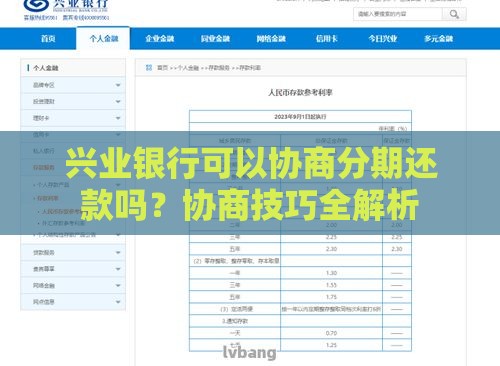
Task: Open the 同业金融 navigation tab
Action: [215, 39]
